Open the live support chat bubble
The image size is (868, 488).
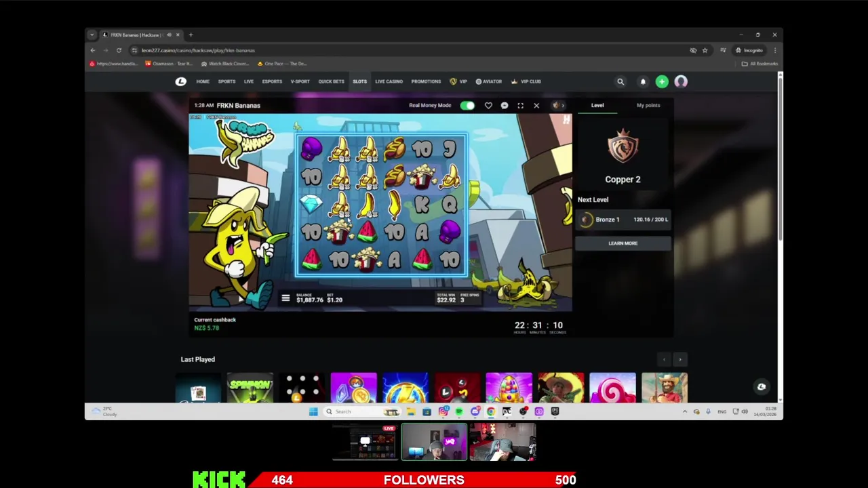pyautogui.click(x=762, y=387)
